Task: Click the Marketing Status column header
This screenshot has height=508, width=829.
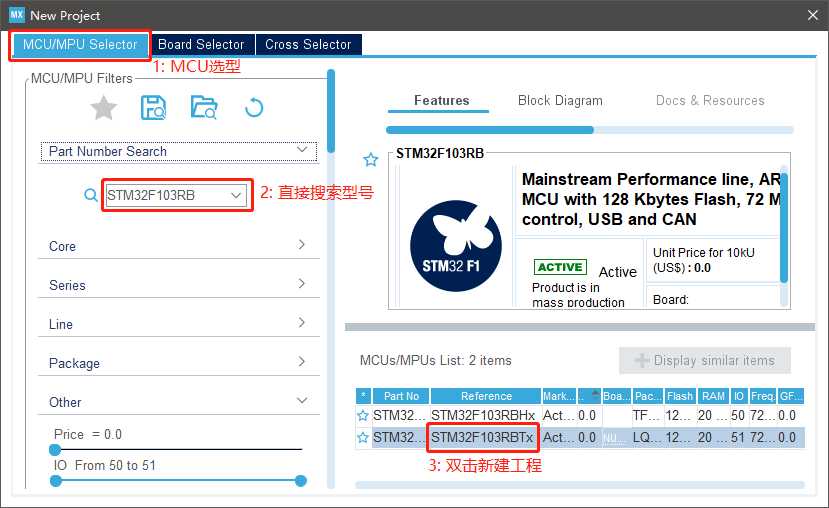Action: point(559,396)
